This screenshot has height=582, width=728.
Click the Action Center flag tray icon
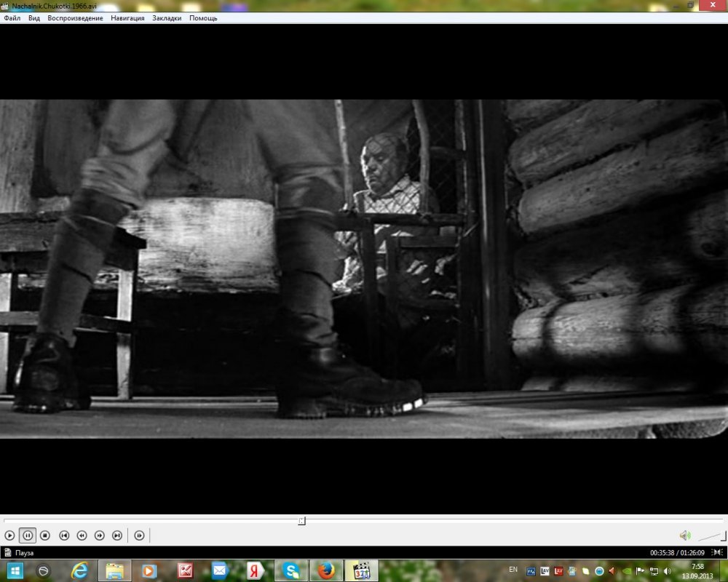pos(640,571)
